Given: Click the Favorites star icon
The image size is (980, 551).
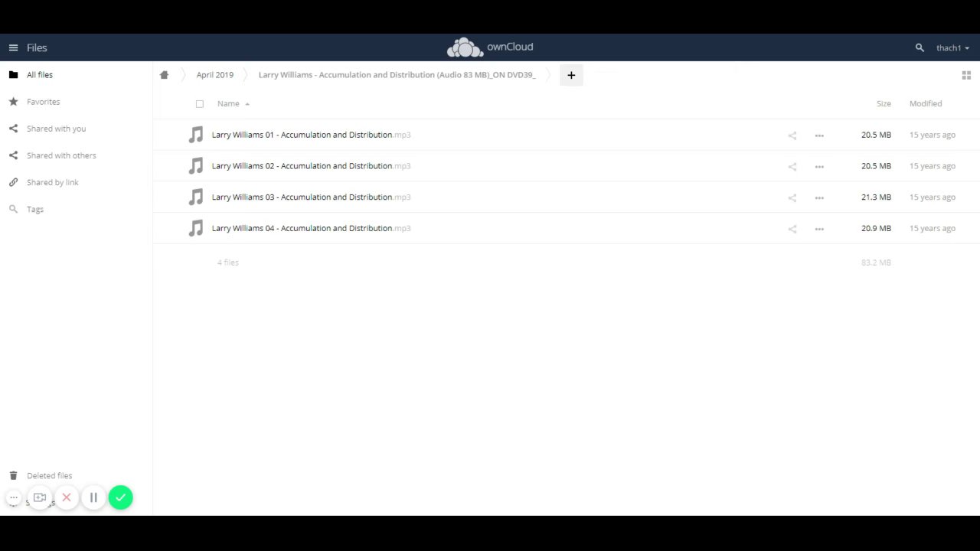Looking at the screenshot, I should pyautogui.click(x=13, y=102).
